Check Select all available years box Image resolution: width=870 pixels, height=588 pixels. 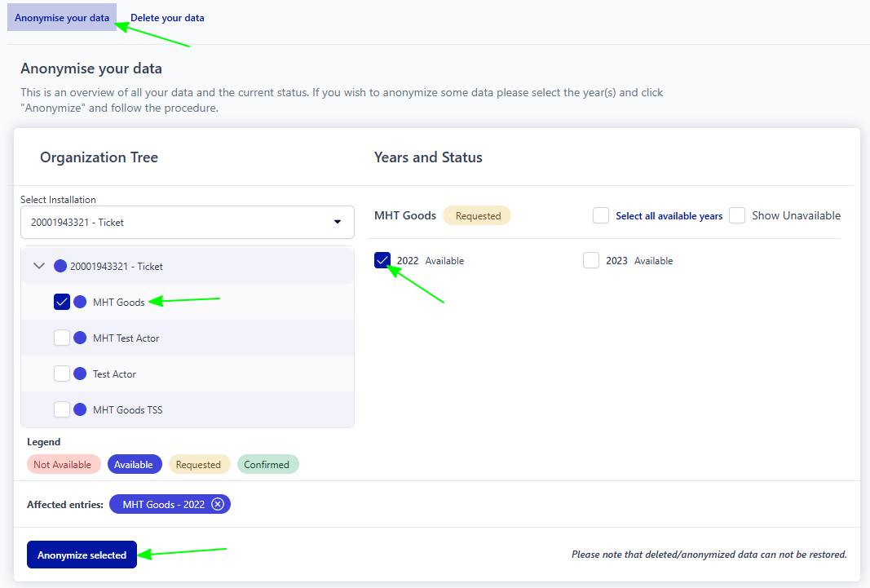(x=601, y=215)
